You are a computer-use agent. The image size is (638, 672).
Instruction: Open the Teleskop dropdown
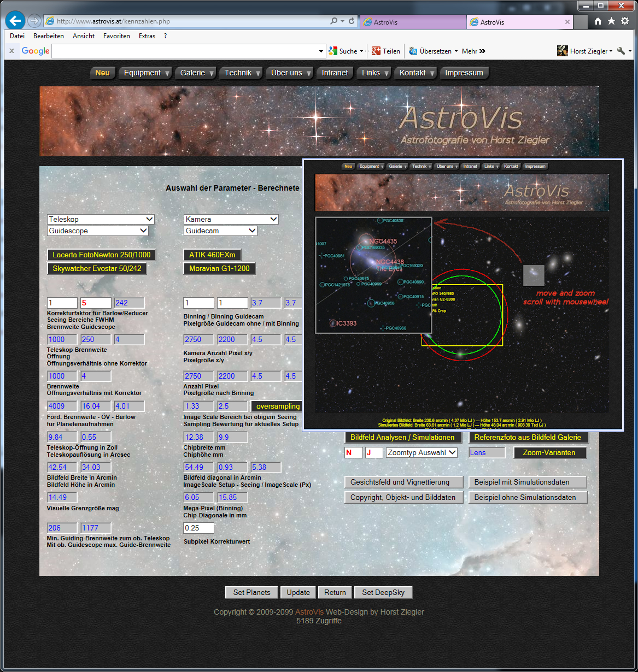click(101, 219)
